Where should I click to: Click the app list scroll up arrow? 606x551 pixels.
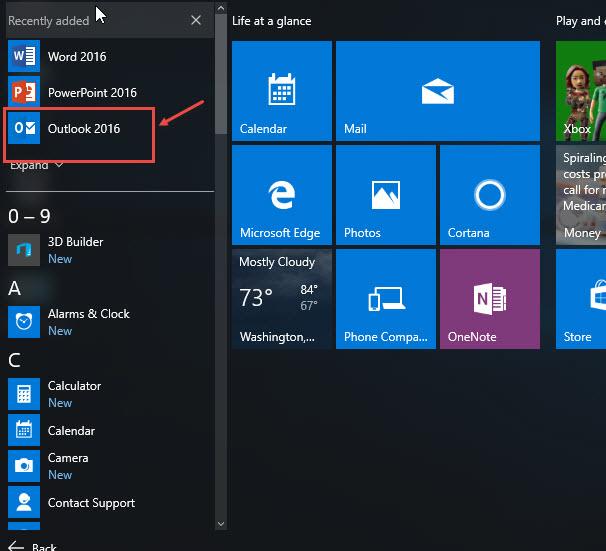coord(221,8)
